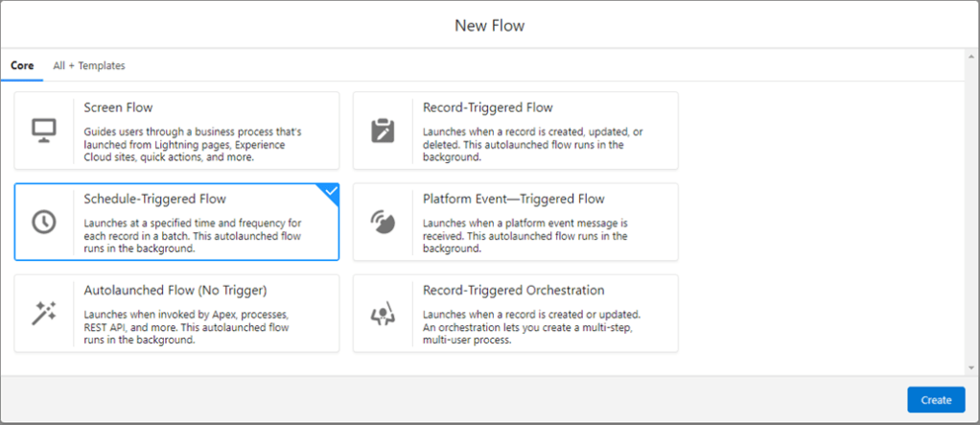The width and height of the screenshot is (980, 425).
Task: Click the Platform Event satellite dish icon
Action: (x=383, y=222)
